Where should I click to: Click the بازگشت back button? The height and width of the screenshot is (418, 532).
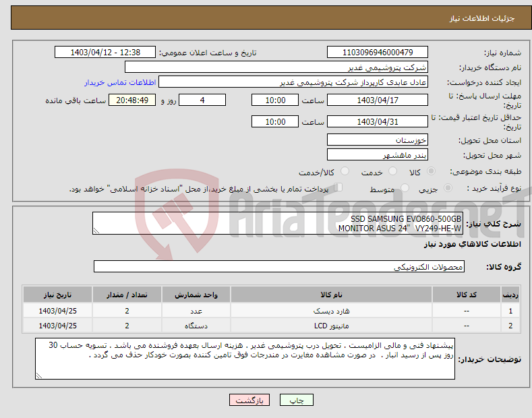[x=249, y=400]
